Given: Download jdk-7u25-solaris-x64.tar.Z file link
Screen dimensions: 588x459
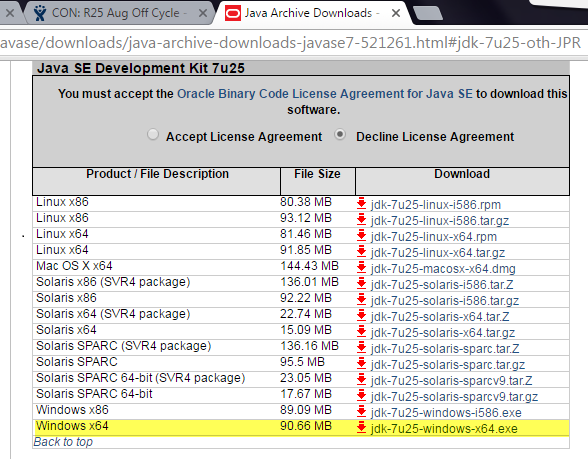Looking at the screenshot, I should point(440,317).
